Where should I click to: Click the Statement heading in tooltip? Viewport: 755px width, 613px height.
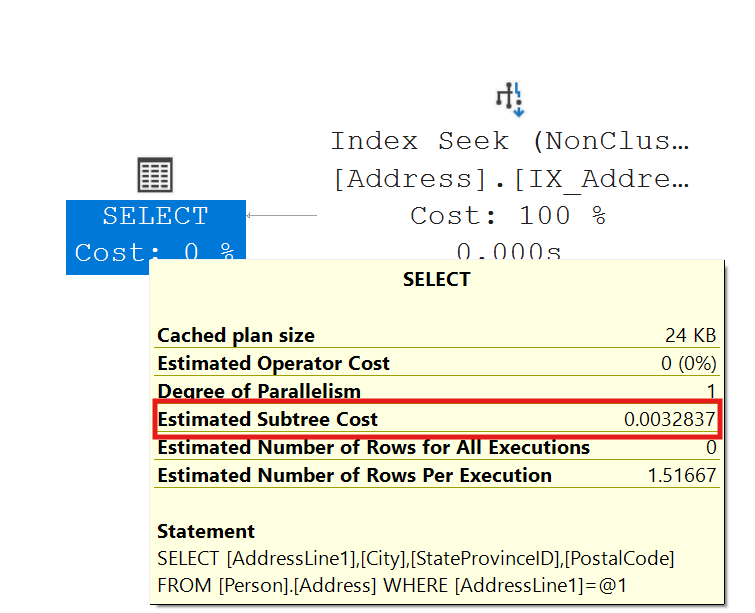(206, 531)
